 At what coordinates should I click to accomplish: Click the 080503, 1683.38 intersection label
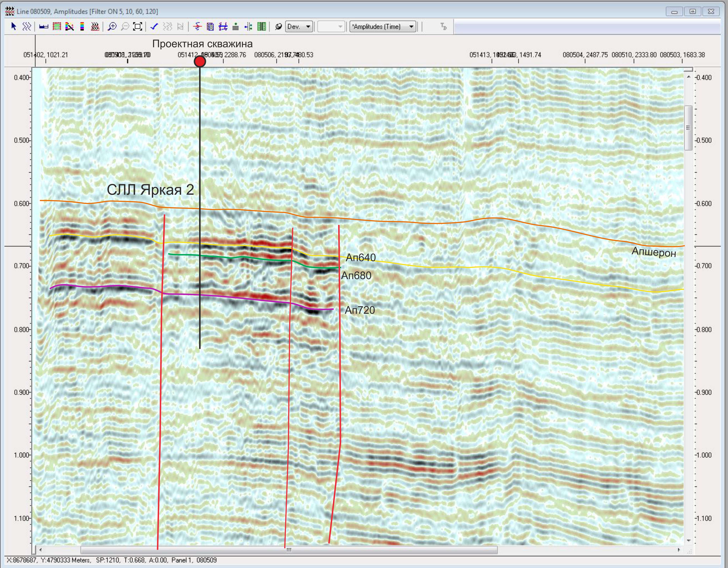pyautogui.click(x=682, y=55)
